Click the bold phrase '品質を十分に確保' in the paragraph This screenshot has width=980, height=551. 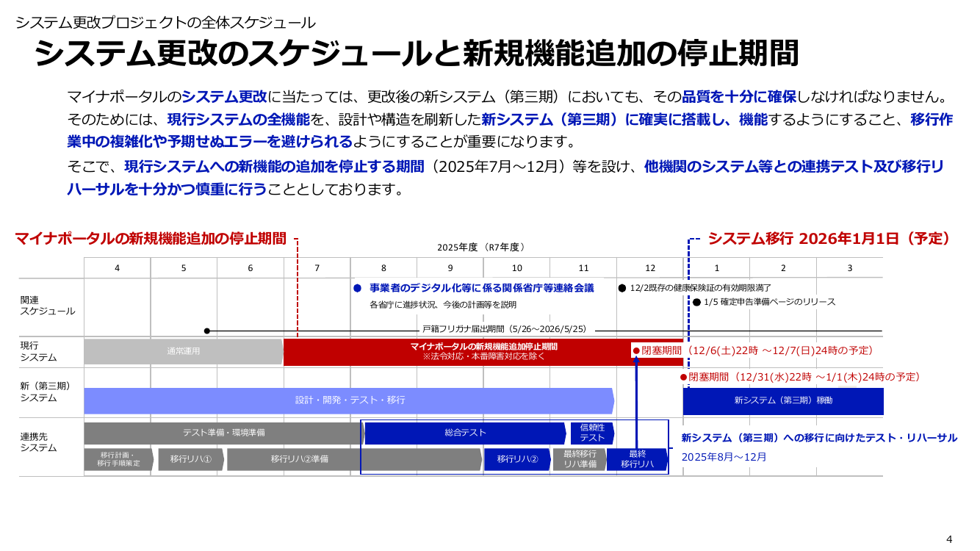pos(739,96)
